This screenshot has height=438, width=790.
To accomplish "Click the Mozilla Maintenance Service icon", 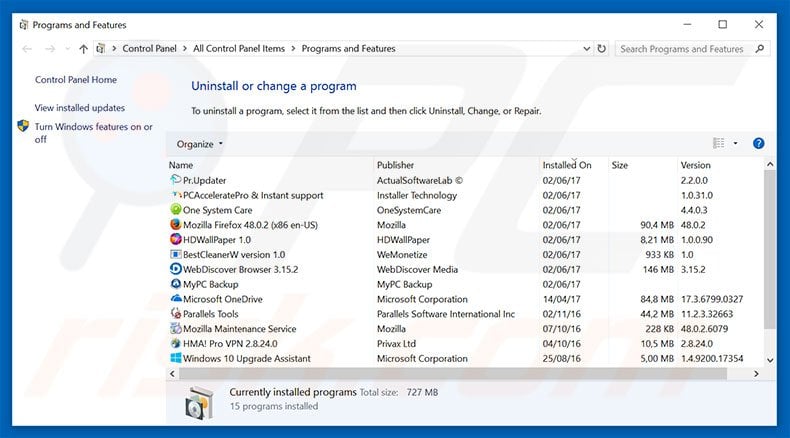I will click(175, 328).
